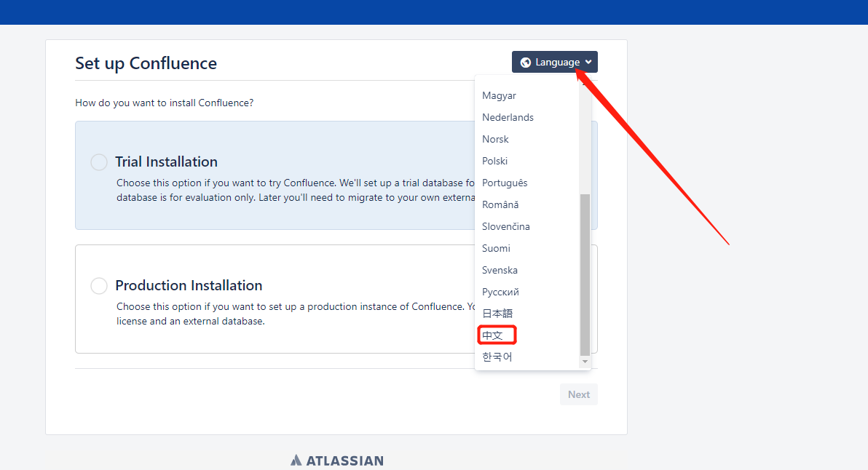868x470 pixels.
Task: Pick Svenska language option
Action: pyautogui.click(x=500, y=271)
